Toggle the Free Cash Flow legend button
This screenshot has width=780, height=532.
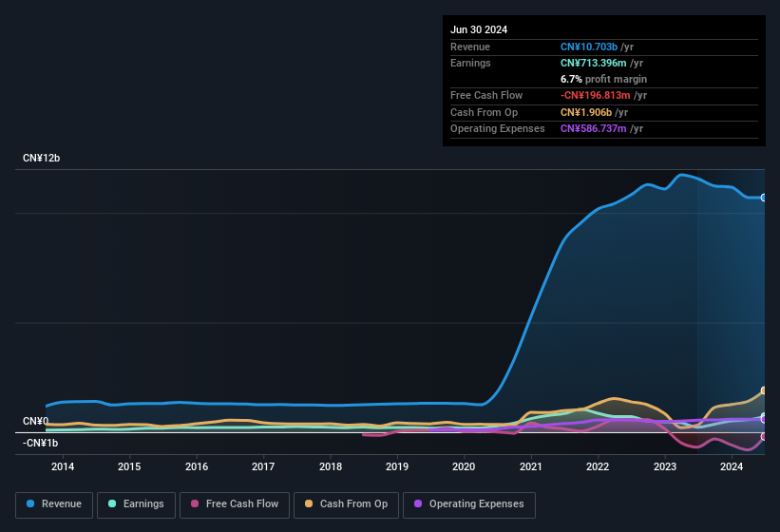(x=235, y=504)
